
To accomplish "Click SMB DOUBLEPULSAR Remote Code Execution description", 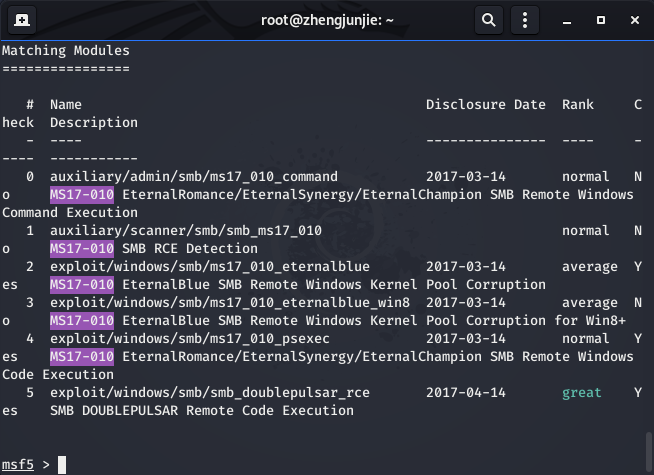I will tap(202, 411).
